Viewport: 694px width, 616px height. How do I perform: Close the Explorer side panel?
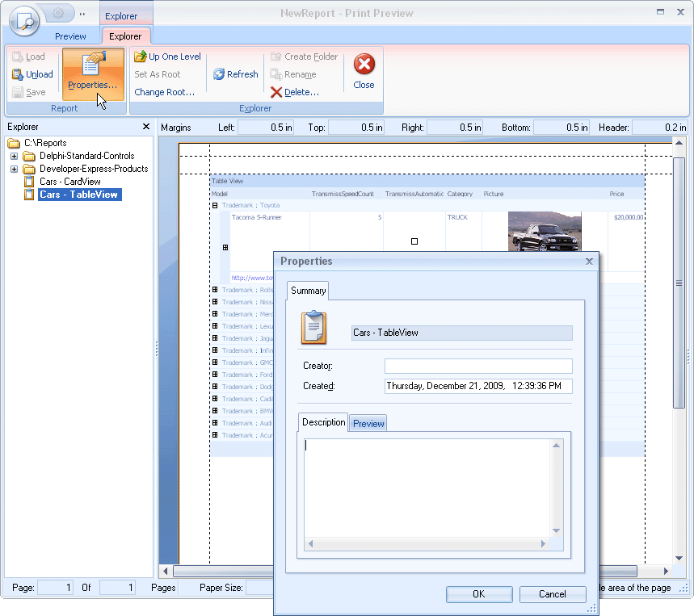click(146, 127)
